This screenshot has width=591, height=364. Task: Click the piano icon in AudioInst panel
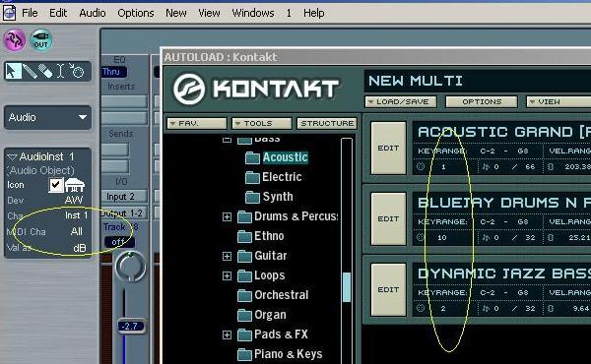[75, 185]
